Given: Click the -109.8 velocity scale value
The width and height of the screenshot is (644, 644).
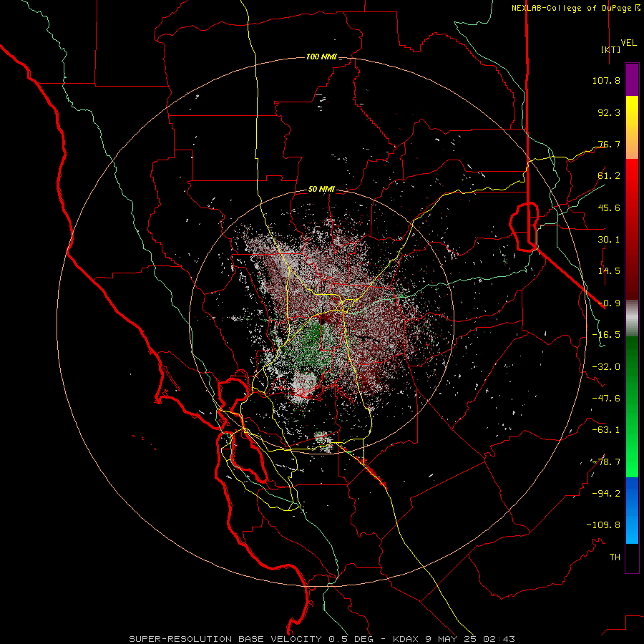Looking at the screenshot, I should (603, 525).
